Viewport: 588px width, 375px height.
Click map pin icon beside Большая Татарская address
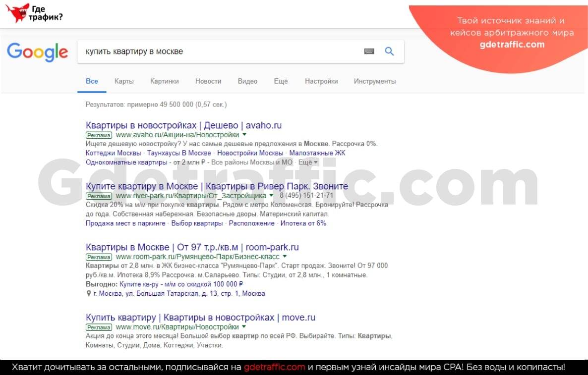point(89,293)
